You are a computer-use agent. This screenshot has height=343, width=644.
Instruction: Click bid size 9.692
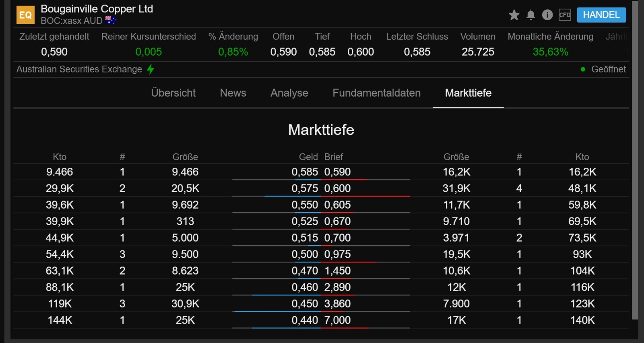[x=185, y=205]
